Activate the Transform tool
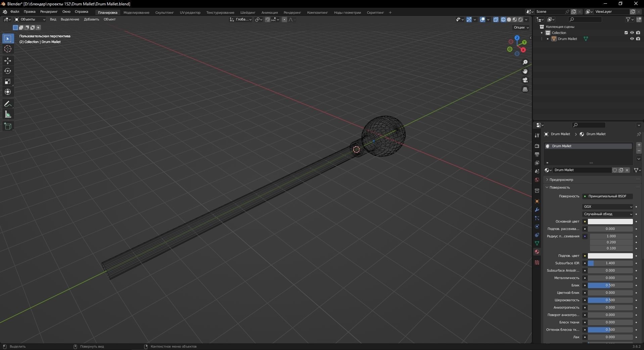Viewport: 644px width, 350px height. click(8, 92)
